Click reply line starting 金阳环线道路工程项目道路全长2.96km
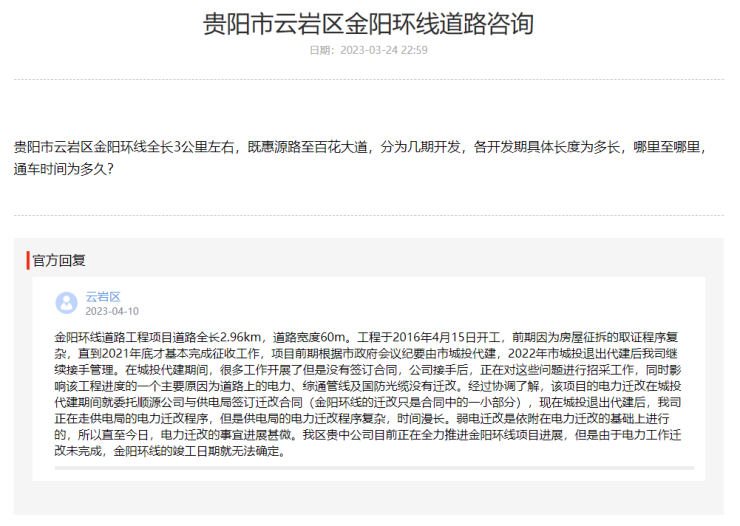The width and height of the screenshot is (740, 526). tap(366, 337)
